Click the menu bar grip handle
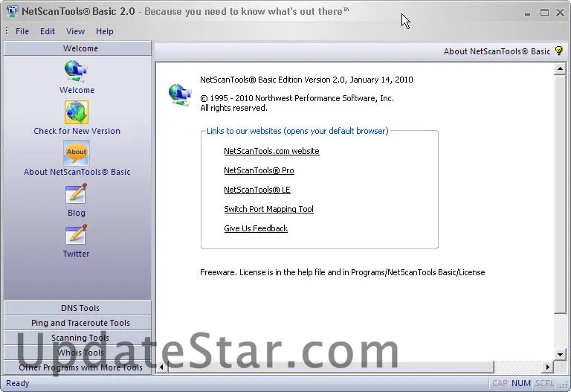Viewport: 571px width, 392px height. (x=7, y=31)
